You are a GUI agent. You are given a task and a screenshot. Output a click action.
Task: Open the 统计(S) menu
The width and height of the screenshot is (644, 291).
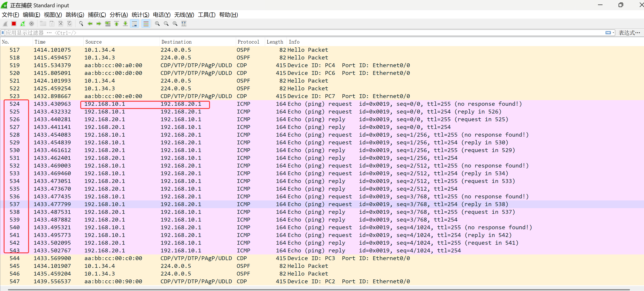(x=140, y=15)
